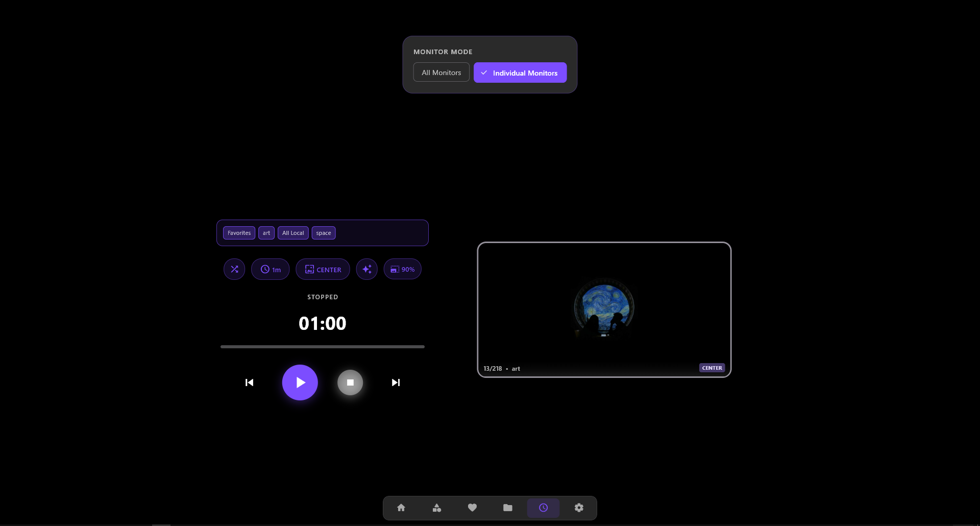Open the Favorites heart section

click(x=472, y=508)
